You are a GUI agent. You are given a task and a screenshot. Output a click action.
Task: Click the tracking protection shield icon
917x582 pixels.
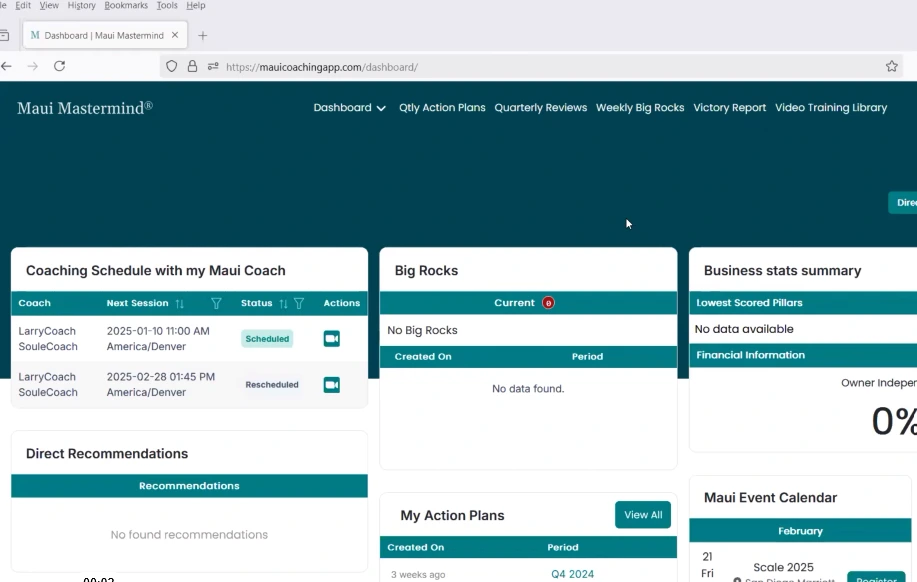tap(172, 67)
